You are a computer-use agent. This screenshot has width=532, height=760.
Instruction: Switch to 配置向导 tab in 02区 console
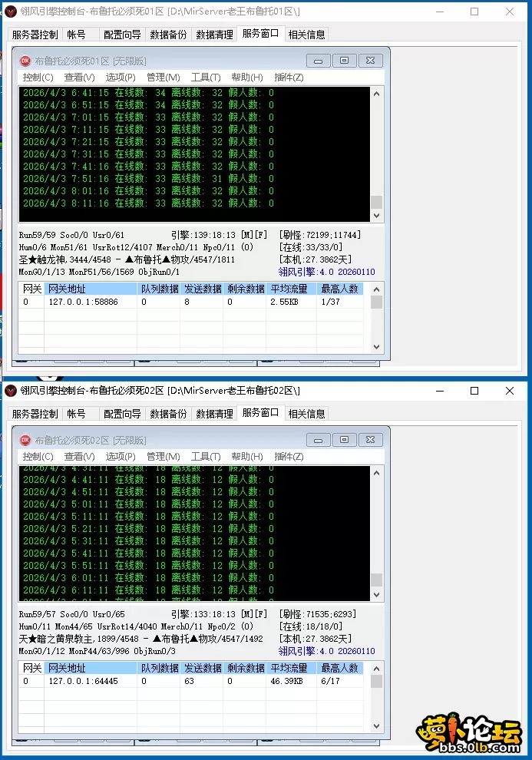122,414
